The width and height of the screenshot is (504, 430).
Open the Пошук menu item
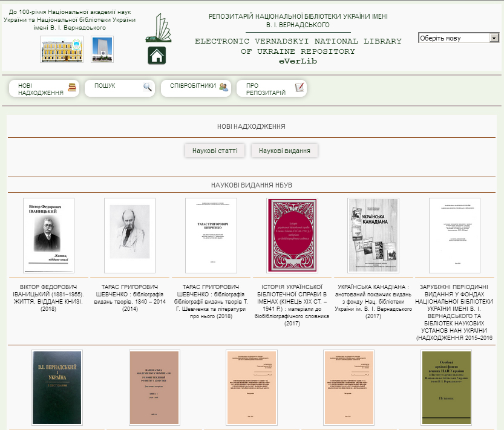pos(105,86)
